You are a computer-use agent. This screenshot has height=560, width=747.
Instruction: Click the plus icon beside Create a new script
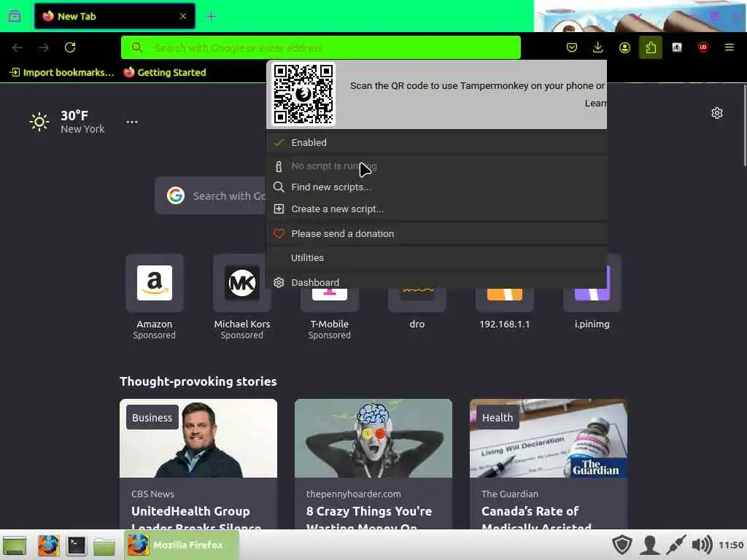pyautogui.click(x=279, y=209)
